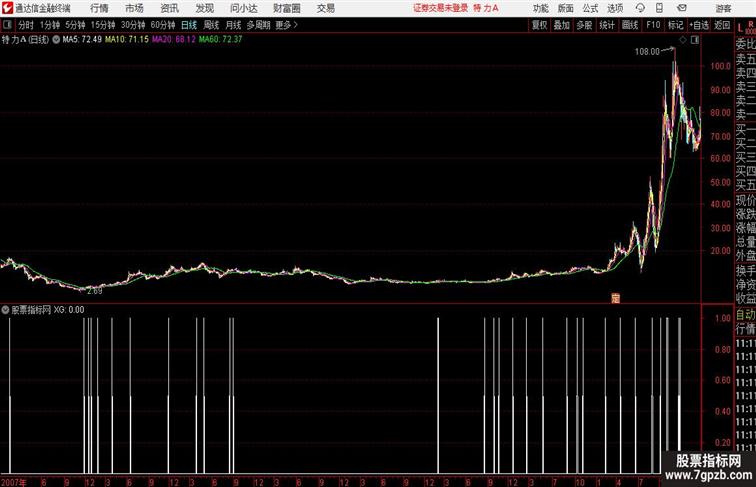Open the 发现 menu
This screenshot has height=487, width=756.
tap(204, 8)
